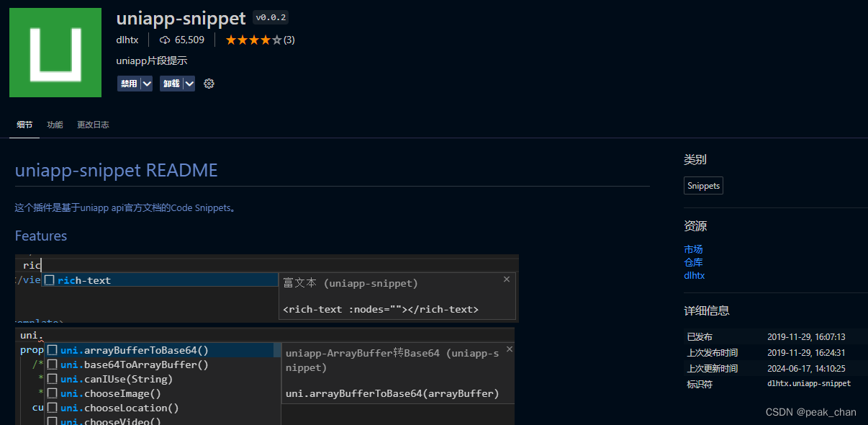Click the dlhtx publisher link
Screen dimensions: 868x425
coord(127,40)
